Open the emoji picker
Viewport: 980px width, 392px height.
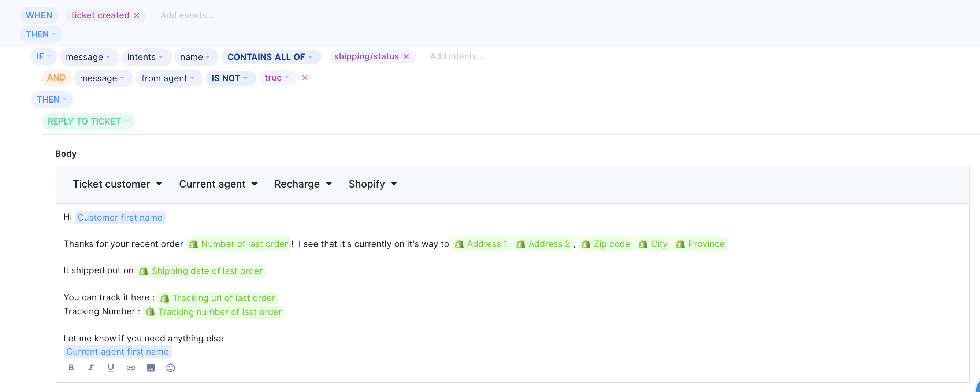point(170,367)
